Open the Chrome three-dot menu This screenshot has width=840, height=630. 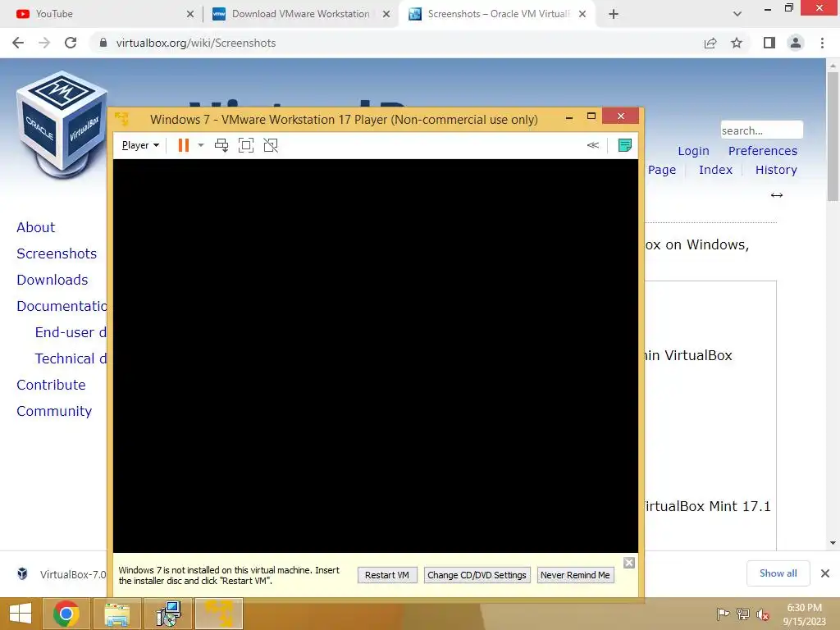click(822, 43)
